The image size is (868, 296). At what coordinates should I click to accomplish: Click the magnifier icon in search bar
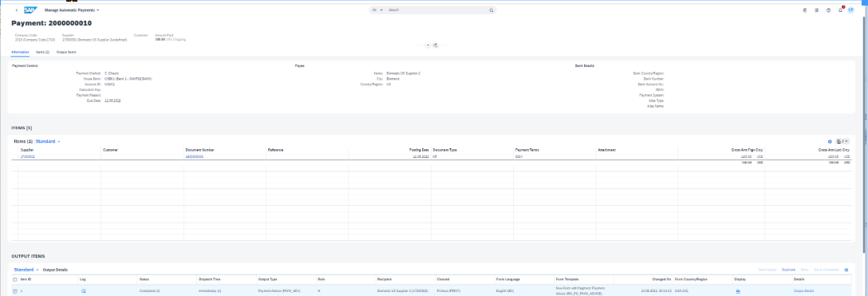click(491, 10)
